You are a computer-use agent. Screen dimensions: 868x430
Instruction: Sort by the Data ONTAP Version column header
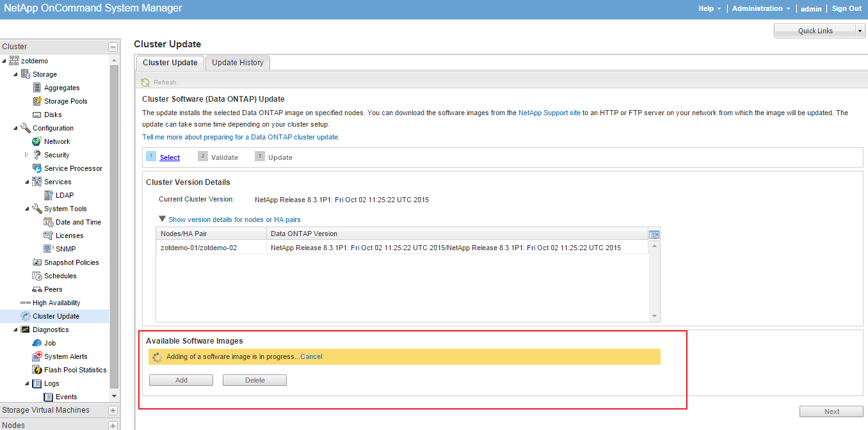(x=457, y=234)
